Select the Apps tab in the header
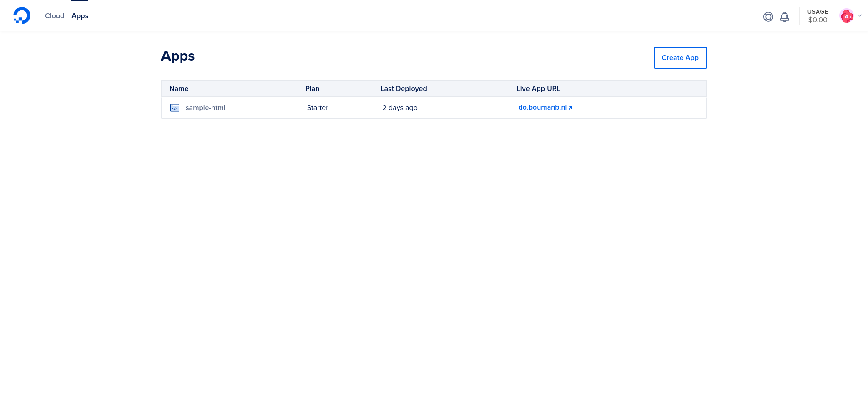Image resolution: width=868 pixels, height=414 pixels. pyautogui.click(x=80, y=16)
